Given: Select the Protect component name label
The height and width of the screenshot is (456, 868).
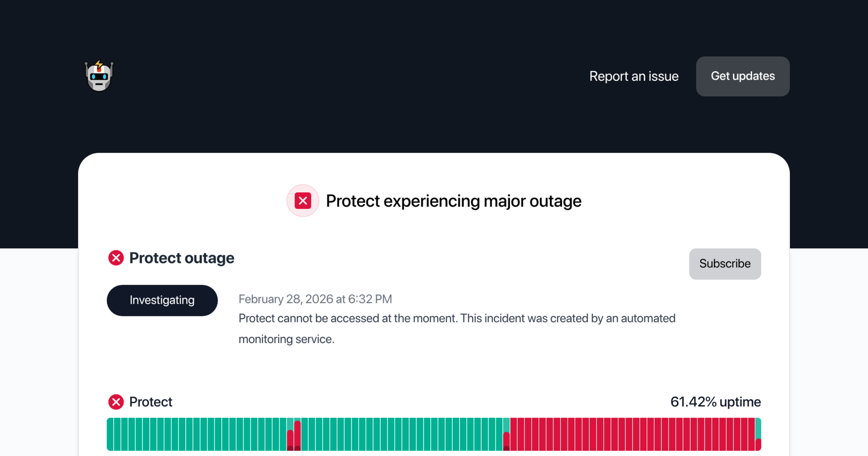Looking at the screenshot, I should coord(150,402).
